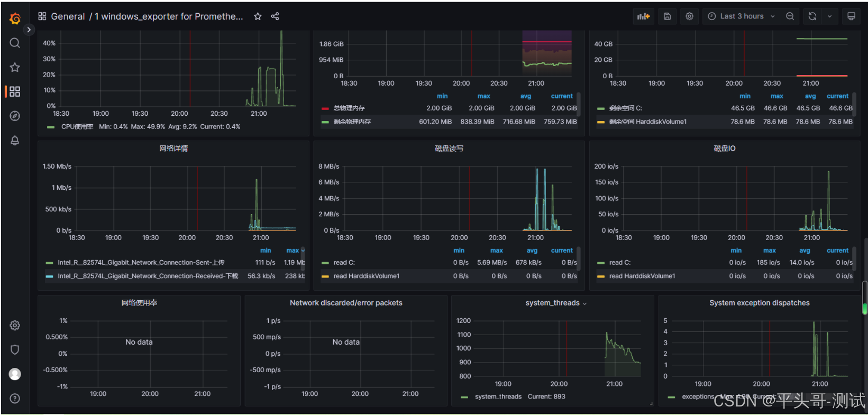Sort 磁盘IO legend by avg column
Image resolution: width=868 pixels, height=416 pixels.
805,251
